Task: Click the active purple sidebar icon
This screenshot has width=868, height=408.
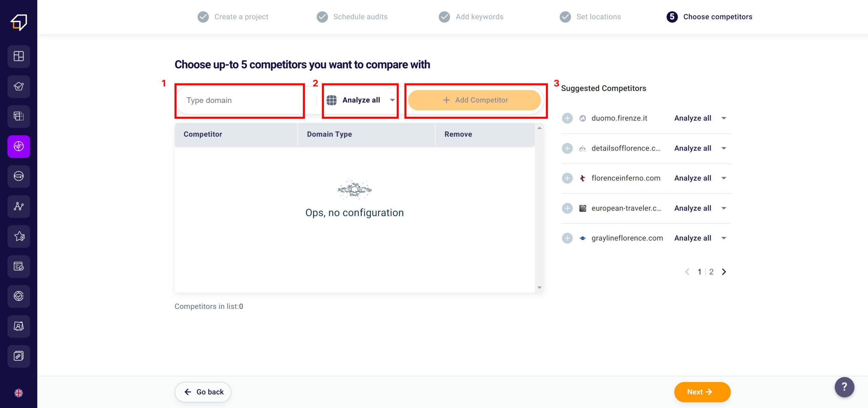Action: [19, 146]
